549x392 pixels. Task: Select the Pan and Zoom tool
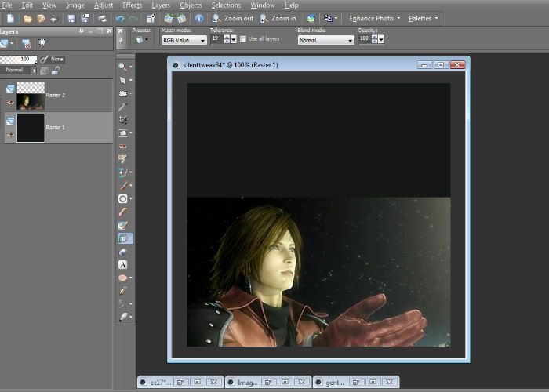click(122, 67)
